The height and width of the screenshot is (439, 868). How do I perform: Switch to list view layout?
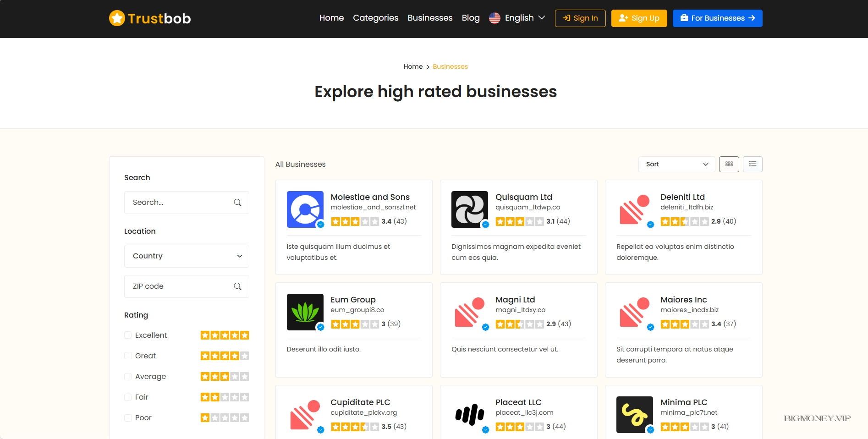pos(753,164)
